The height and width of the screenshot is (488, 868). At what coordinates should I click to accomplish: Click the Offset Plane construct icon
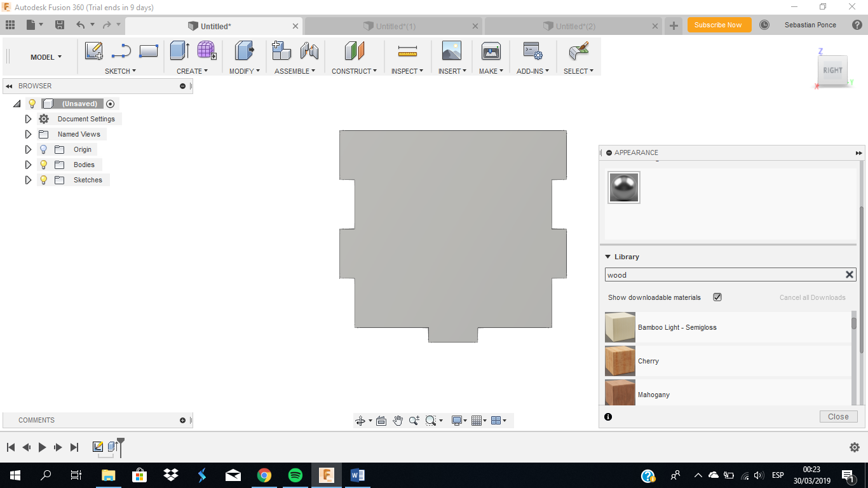[x=354, y=51]
